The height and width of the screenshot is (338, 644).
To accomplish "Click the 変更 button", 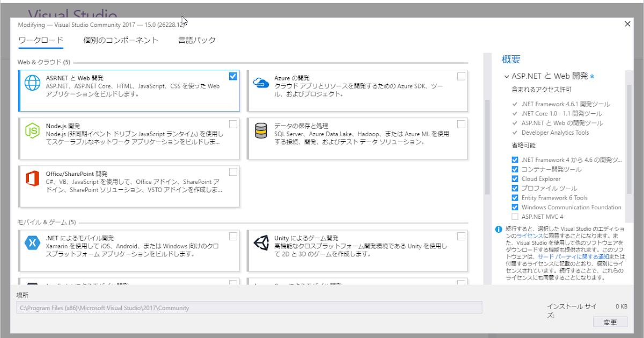I will [x=610, y=322].
